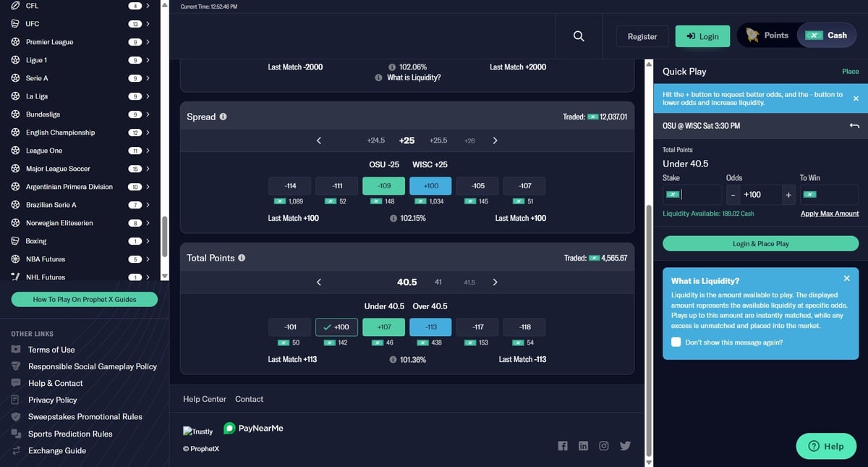Open the Twitter footer icon
Viewport: 868px width, 467px height.
[625, 446]
